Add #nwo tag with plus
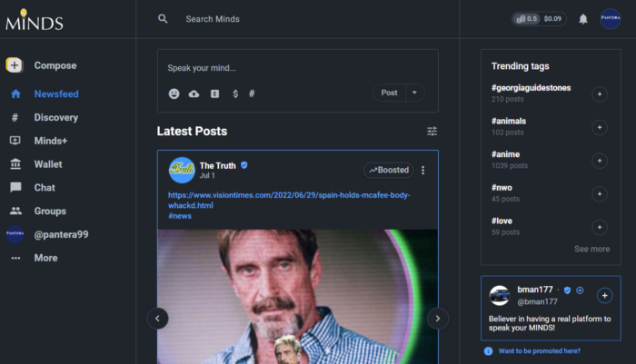 point(600,193)
